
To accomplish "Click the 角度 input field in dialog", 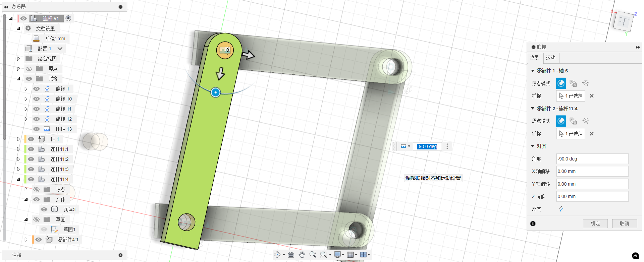I will click(x=592, y=159).
